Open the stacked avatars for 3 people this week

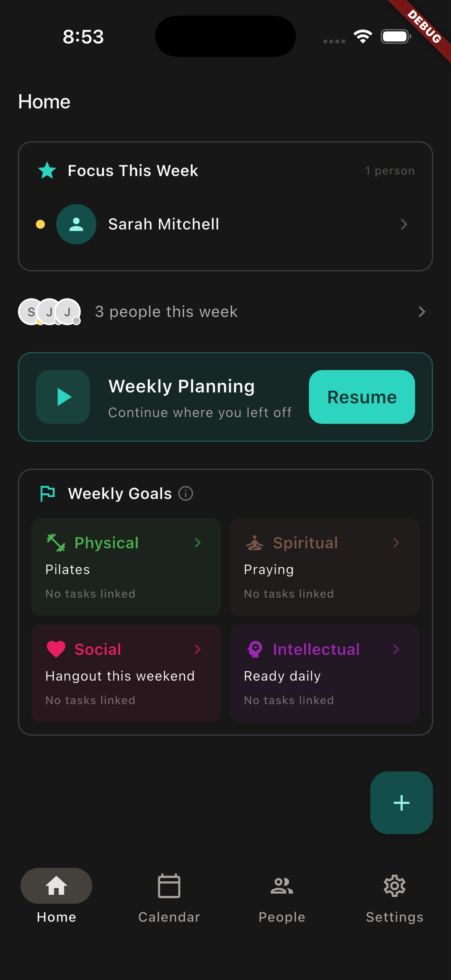(x=49, y=311)
